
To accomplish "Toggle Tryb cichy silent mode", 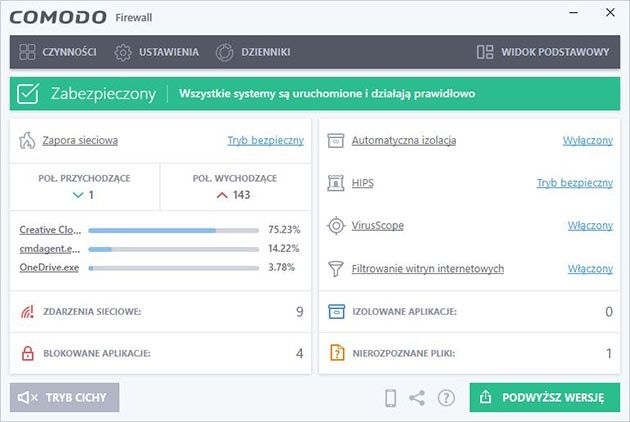I will click(x=65, y=397).
